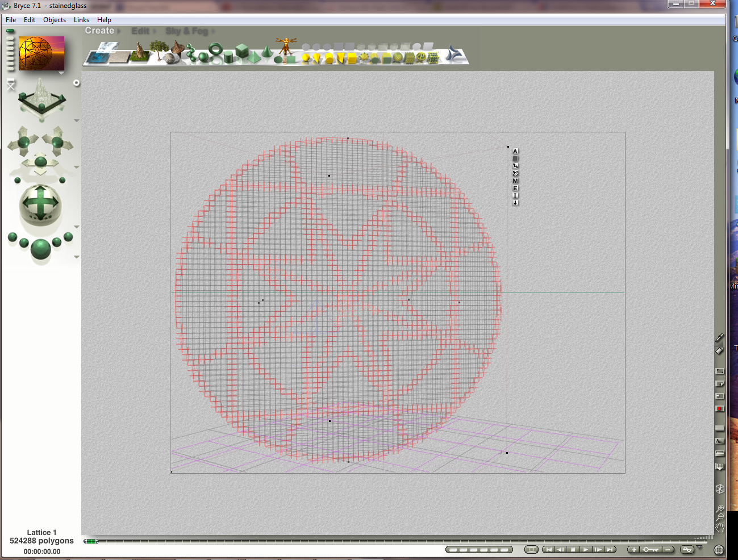Viewport: 738px width, 560px height.
Task: Expand the Create palette options triangle
Action: pos(118,31)
